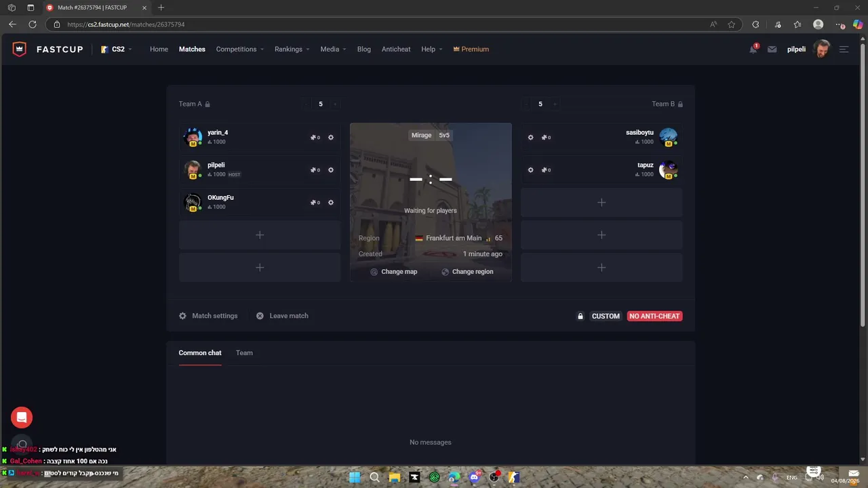This screenshot has width=868, height=488.
Task: Open the Premium link
Action: [x=471, y=49]
